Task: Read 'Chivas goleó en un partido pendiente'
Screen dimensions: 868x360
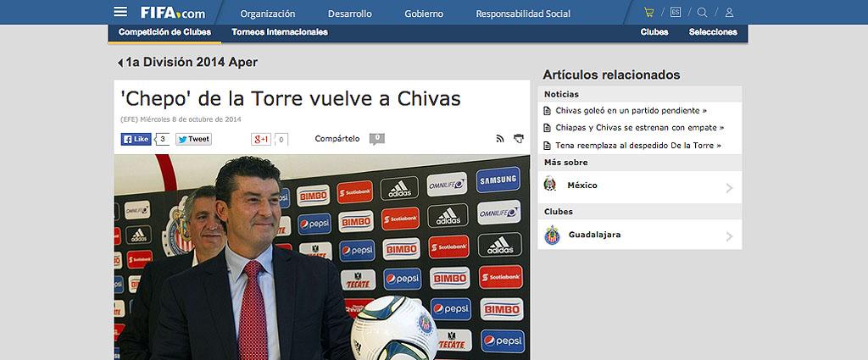Action: (x=631, y=111)
